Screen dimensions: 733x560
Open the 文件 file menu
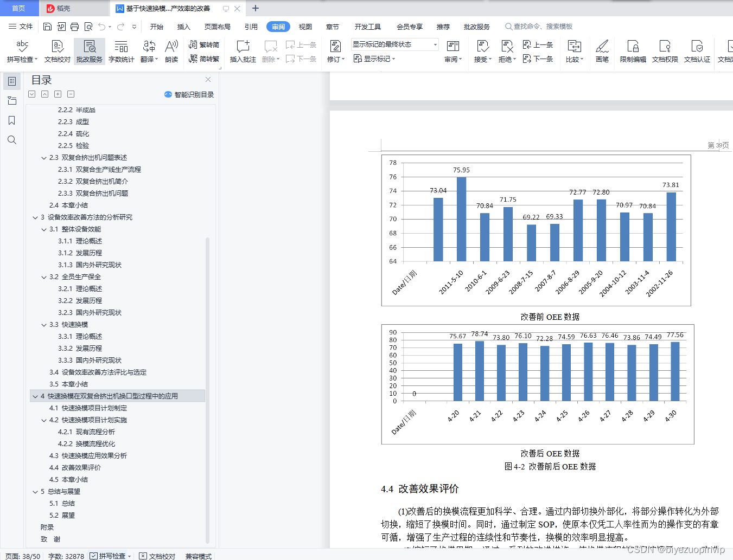[21, 27]
